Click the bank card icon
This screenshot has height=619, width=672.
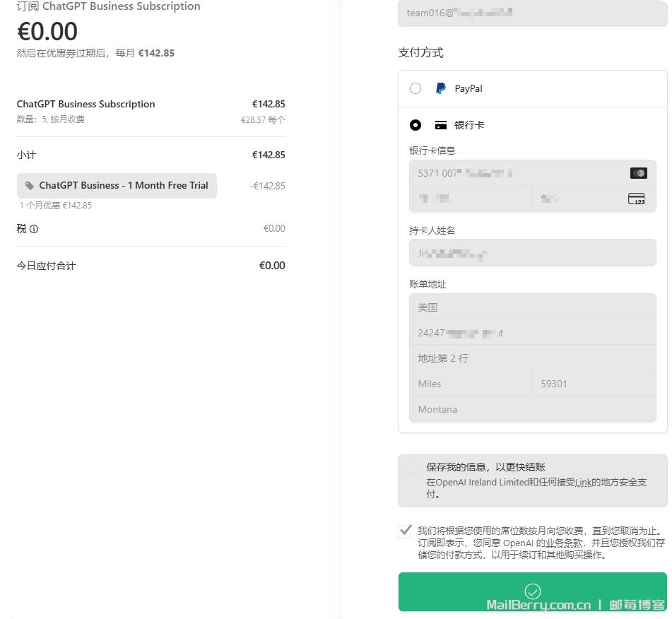tap(441, 125)
